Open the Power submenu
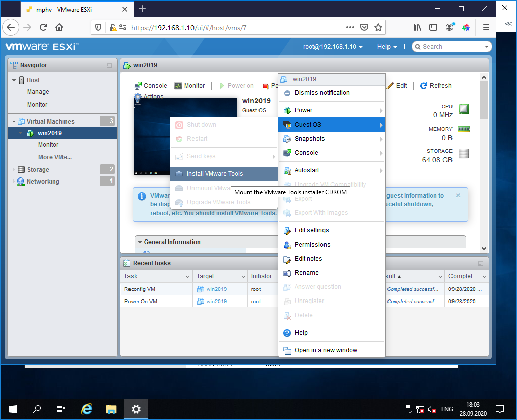 point(332,110)
